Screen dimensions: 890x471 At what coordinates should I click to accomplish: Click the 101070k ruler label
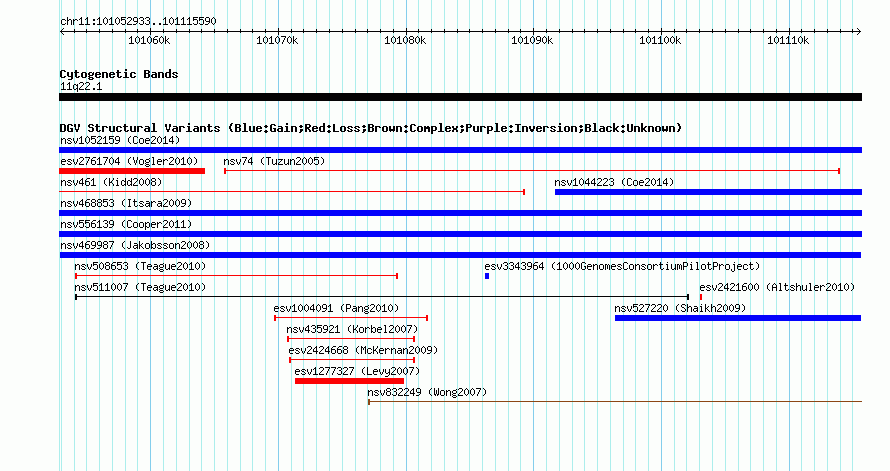tap(277, 40)
